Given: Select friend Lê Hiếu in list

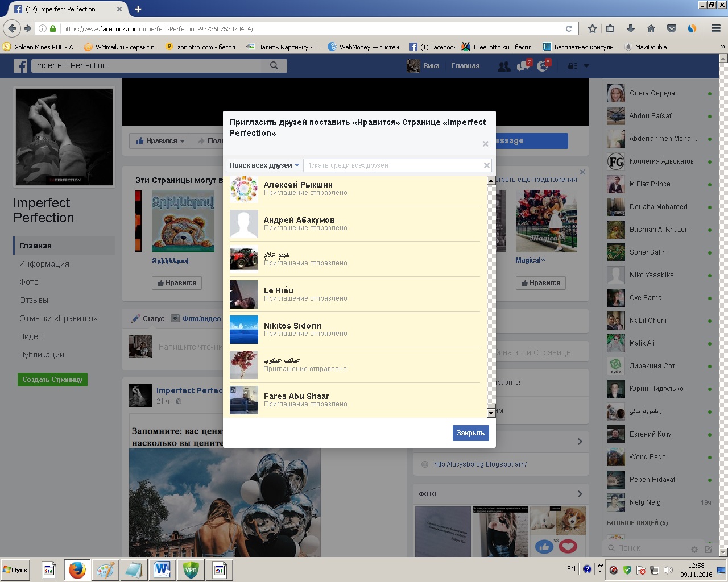Looking at the screenshot, I should point(355,294).
